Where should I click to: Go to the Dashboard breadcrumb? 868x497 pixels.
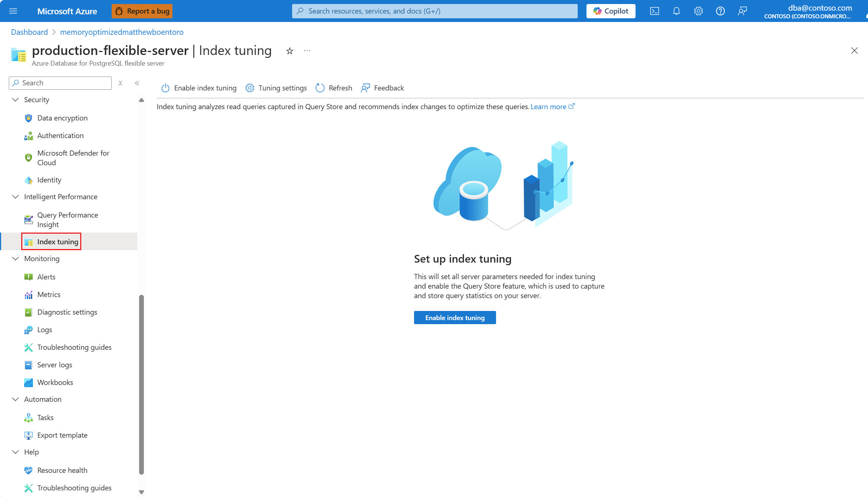[29, 32]
